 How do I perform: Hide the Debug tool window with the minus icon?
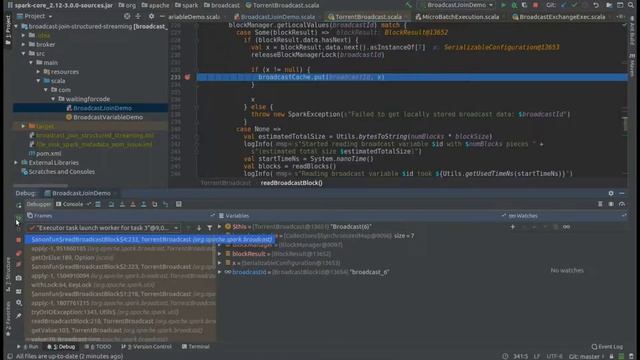[622, 193]
